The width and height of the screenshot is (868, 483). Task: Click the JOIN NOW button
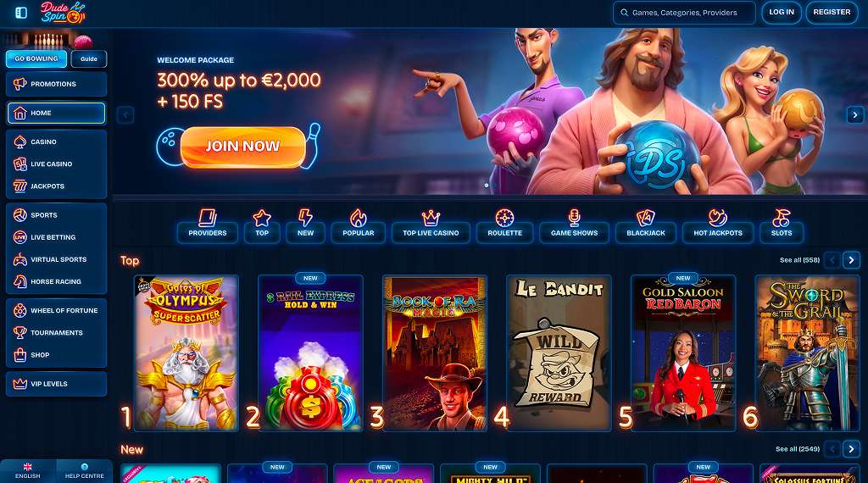[x=243, y=146]
